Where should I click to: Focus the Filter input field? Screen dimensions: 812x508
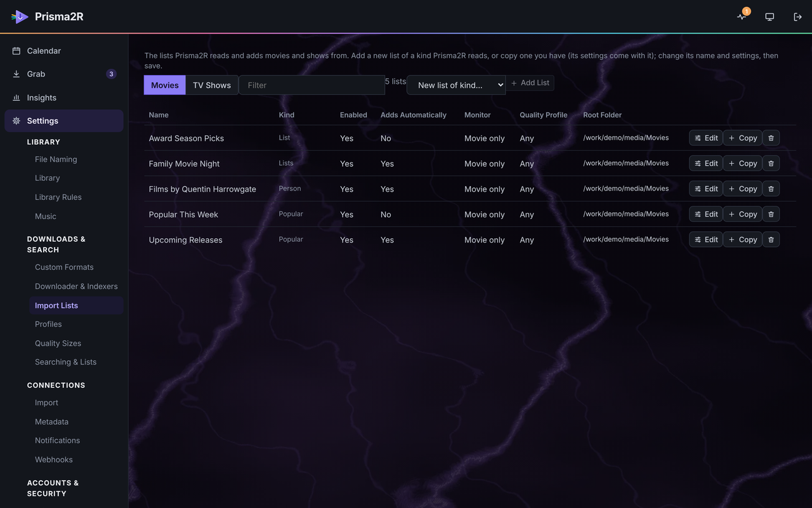(x=311, y=85)
